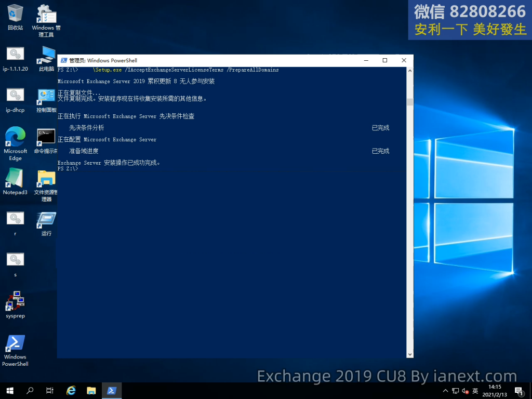Select the sysprep desktop shortcut
Screen dimensions: 532x399
click(x=15, y=301)
